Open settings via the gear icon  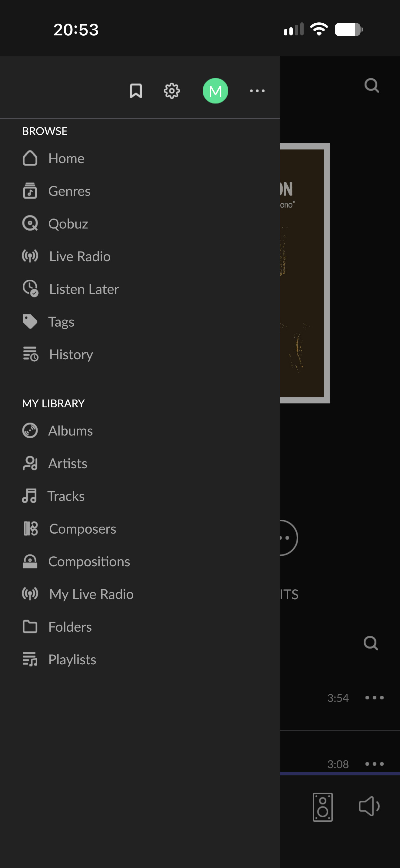[172, 90]
